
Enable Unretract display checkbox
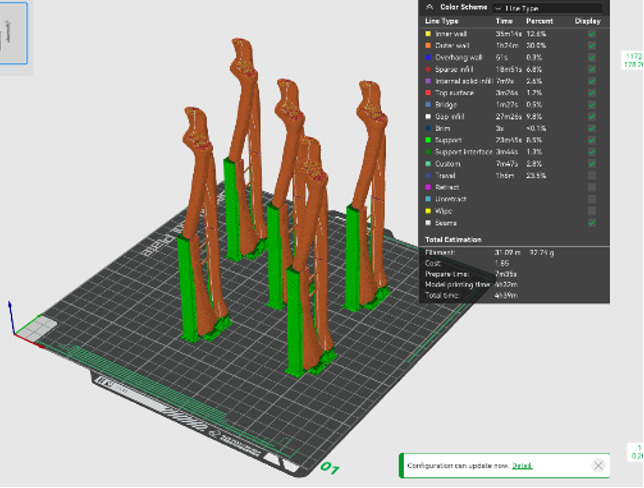coord(592,199)
